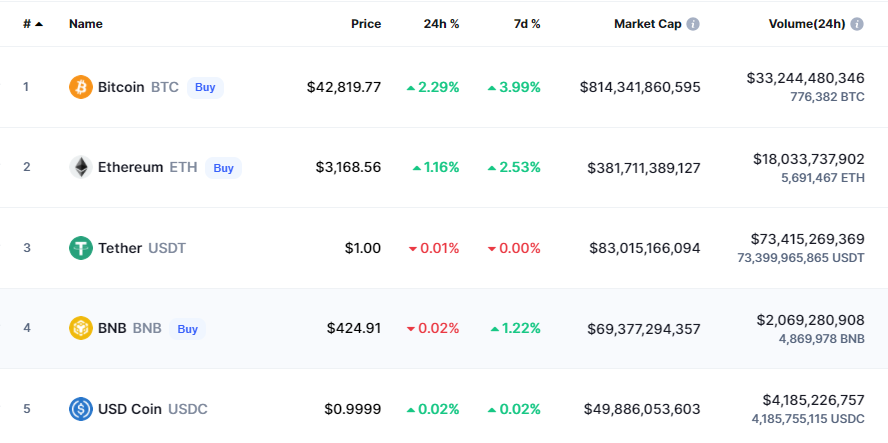Buy Bitcoin using the Buy button

(x=205, y=88)
